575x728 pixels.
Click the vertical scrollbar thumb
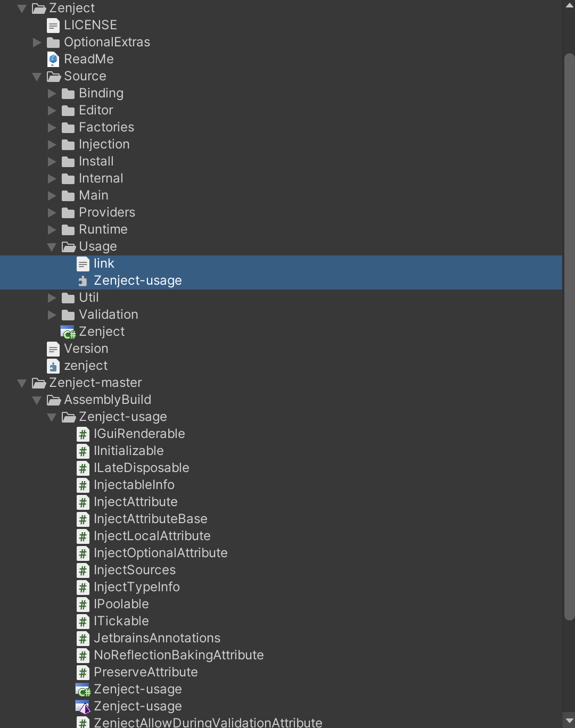pos(570,337)
